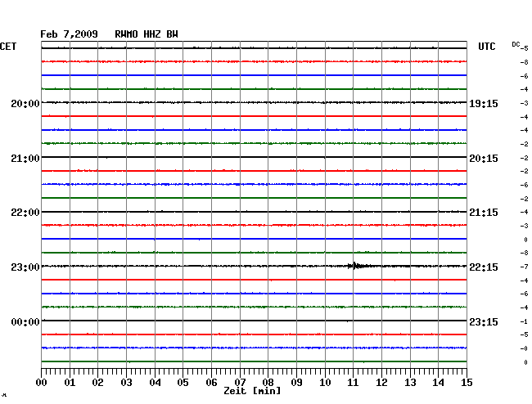Select the 22:00 CET time label
This screenshot has height=404, width=532.
25,213
